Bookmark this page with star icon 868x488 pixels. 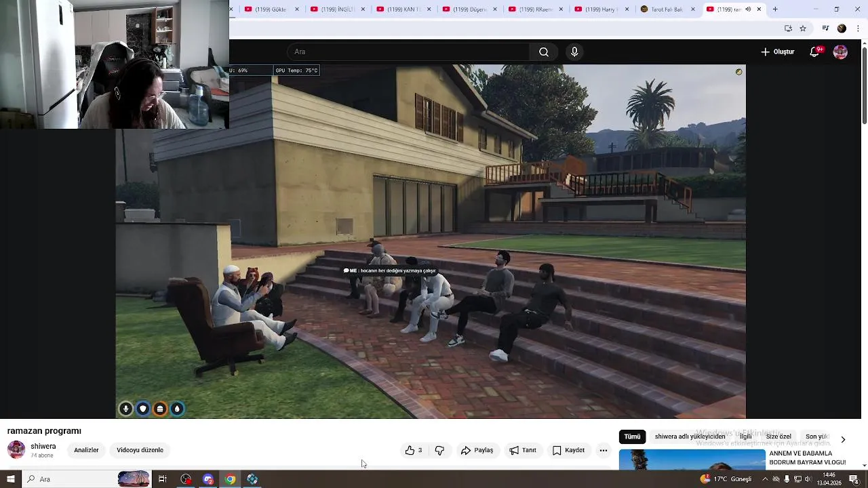point(803,28)
